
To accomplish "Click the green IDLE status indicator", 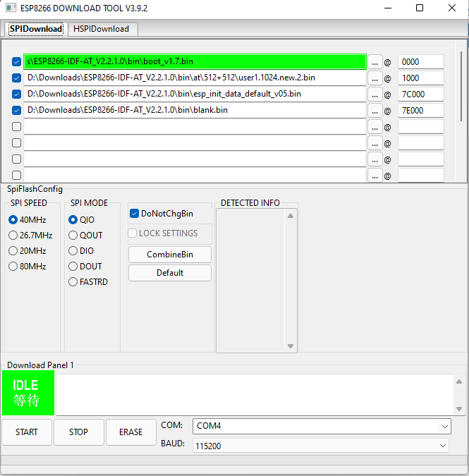I will tap(28, 393).
